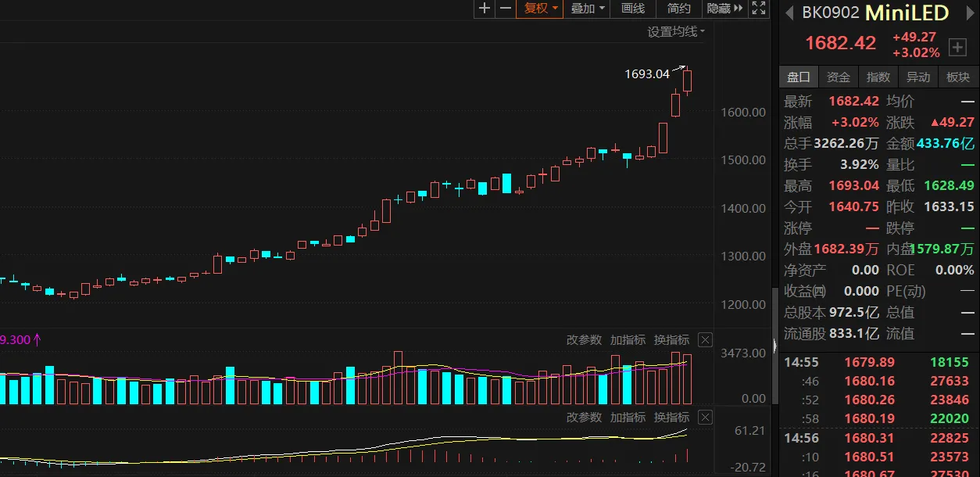Go to previous sector with left arrow
Viewport: 980px width, 477px height.
coord(789,13)
